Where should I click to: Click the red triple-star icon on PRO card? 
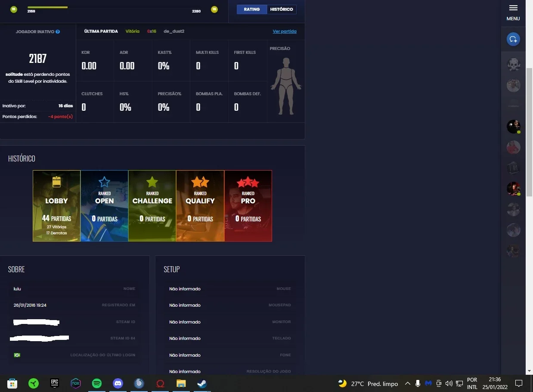point(248,182)
